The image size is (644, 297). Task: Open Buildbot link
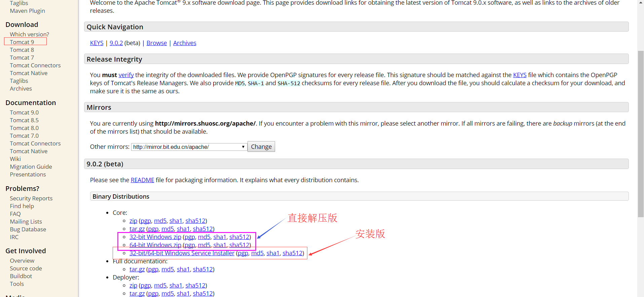click(x=21, y=276)
